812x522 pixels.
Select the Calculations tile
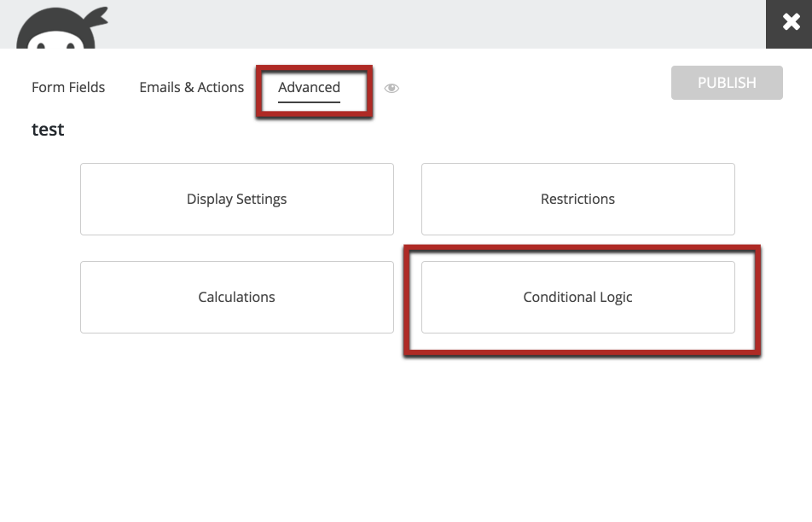point(236,297)
